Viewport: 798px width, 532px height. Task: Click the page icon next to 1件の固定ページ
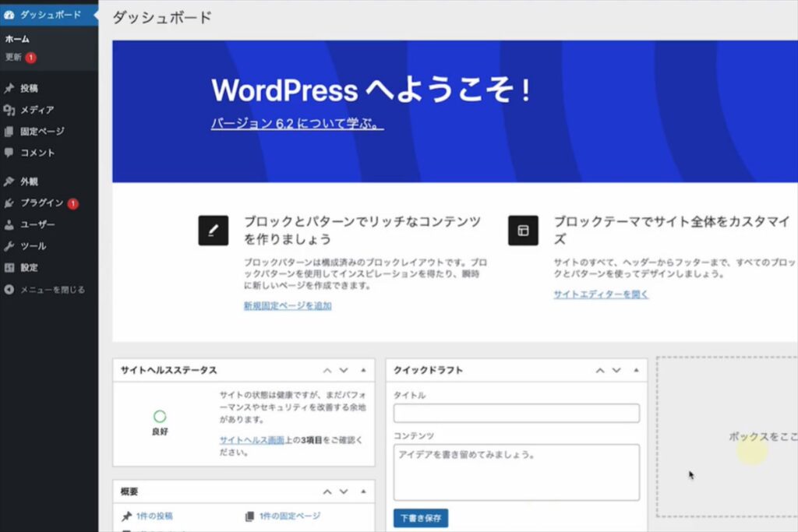point(249,516)
